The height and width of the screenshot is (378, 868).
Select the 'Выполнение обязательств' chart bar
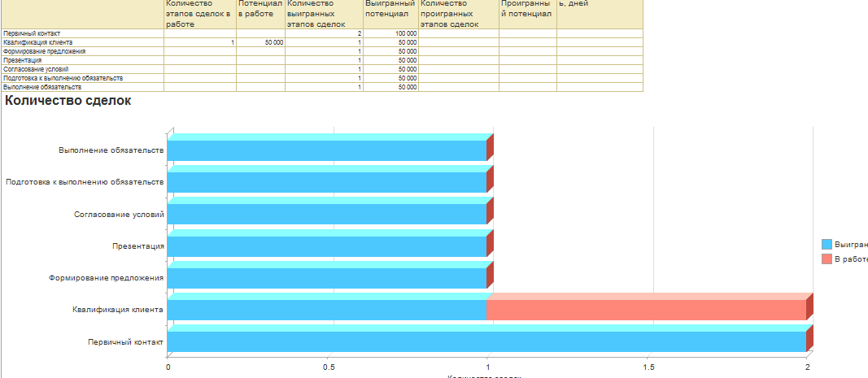point(326,150)
